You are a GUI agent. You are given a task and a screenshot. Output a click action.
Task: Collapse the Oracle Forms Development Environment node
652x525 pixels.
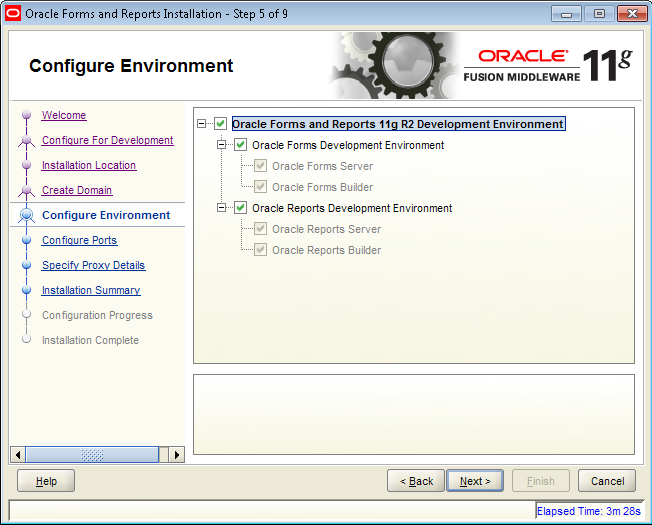222,145
